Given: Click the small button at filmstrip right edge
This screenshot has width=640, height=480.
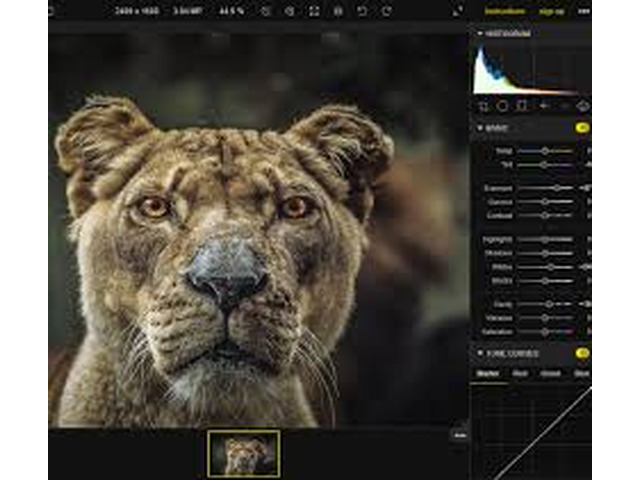Looking at the screenshot, I should (x=460, y=436).
